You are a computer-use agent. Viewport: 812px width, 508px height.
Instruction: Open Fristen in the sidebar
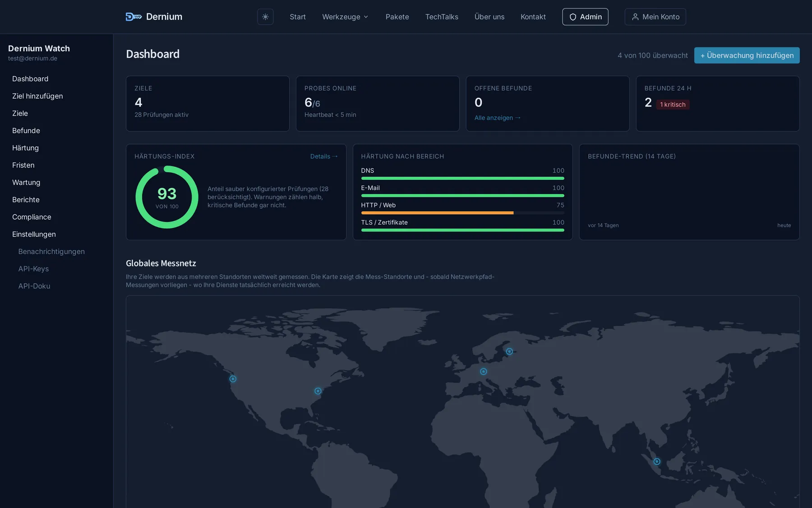23,165
